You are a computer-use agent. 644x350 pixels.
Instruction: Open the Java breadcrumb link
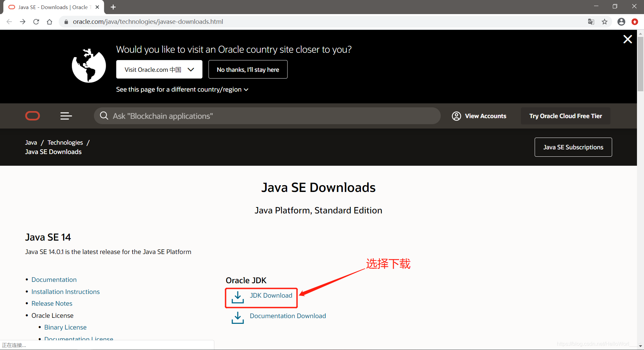[31, 143]
